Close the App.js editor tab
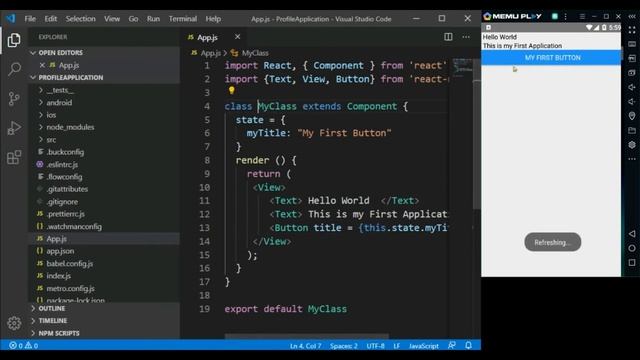 click(238, 37)
